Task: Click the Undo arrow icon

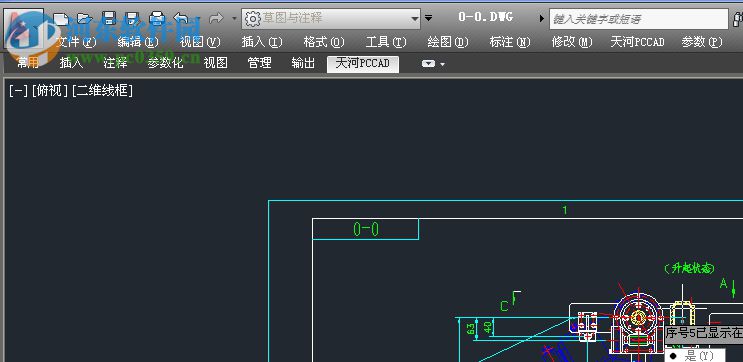Action: click(x=181, y=19)
